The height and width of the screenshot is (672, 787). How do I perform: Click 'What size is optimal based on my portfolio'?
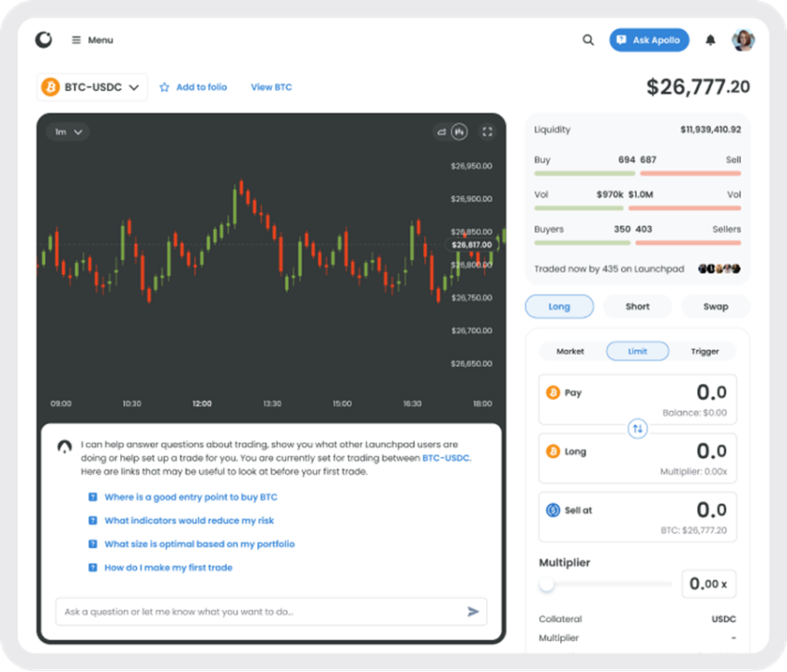pos(199,544)
